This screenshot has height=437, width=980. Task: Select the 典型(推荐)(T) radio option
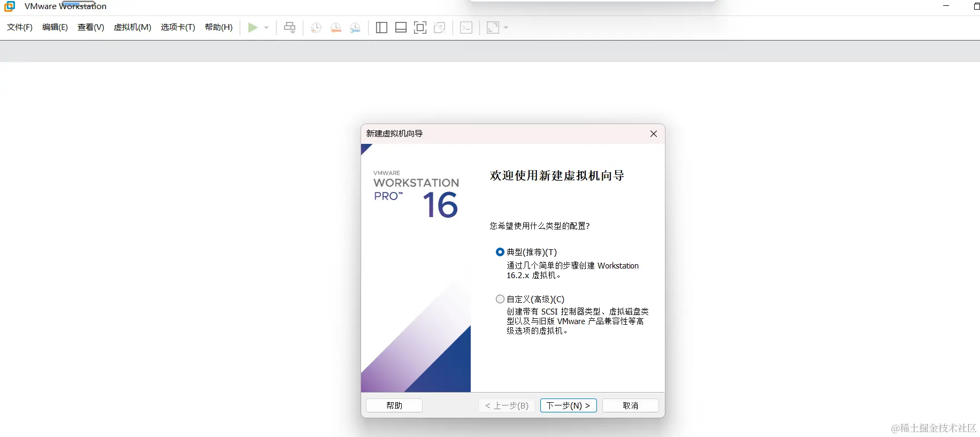coord(500,252)
